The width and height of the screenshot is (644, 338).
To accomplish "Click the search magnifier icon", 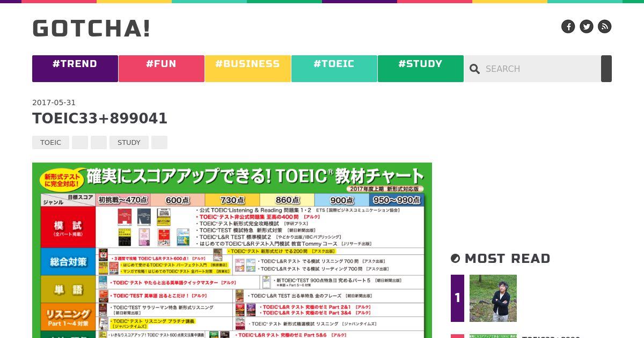I will pos(474,69).
